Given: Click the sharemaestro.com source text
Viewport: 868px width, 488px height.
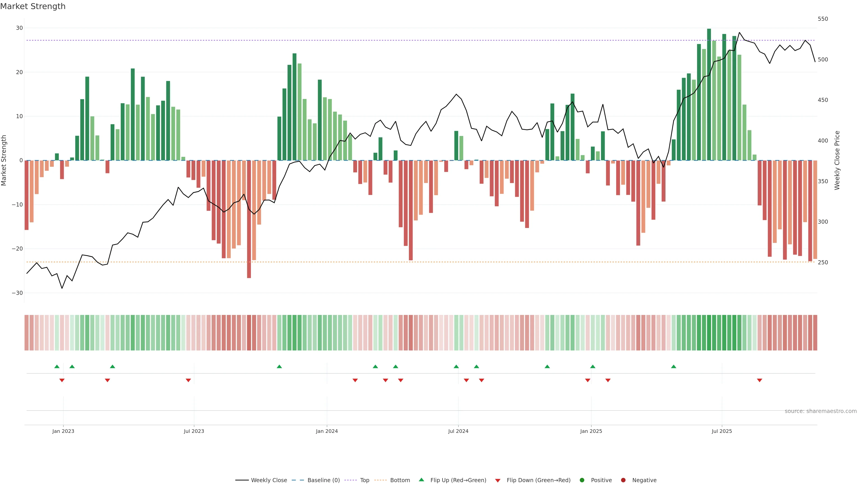Looking at the screenshot, I should click(821, 411).
